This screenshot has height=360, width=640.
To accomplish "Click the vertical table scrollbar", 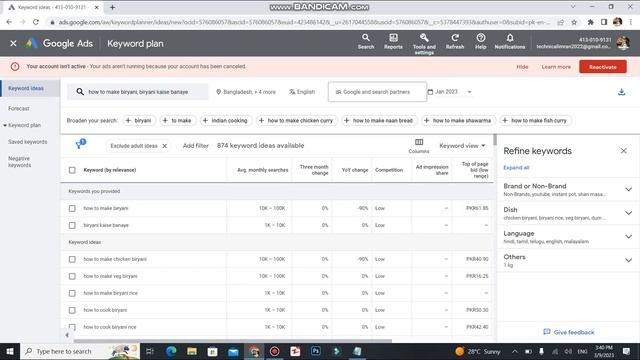I will pos(495,140).
